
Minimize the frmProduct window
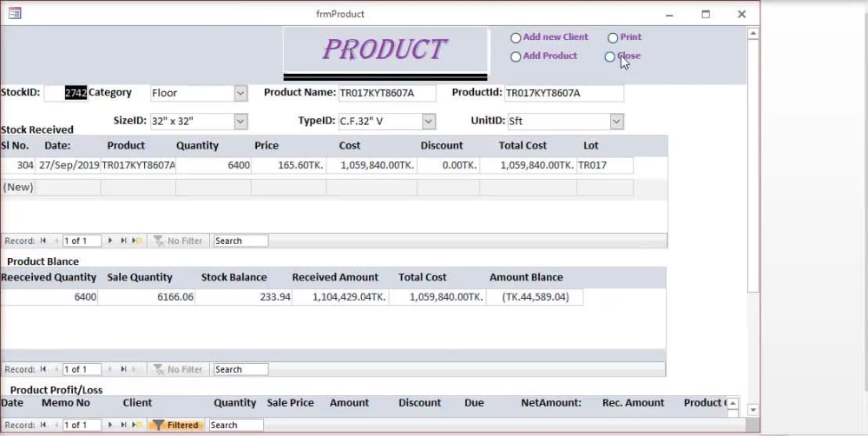pos(669,15)
